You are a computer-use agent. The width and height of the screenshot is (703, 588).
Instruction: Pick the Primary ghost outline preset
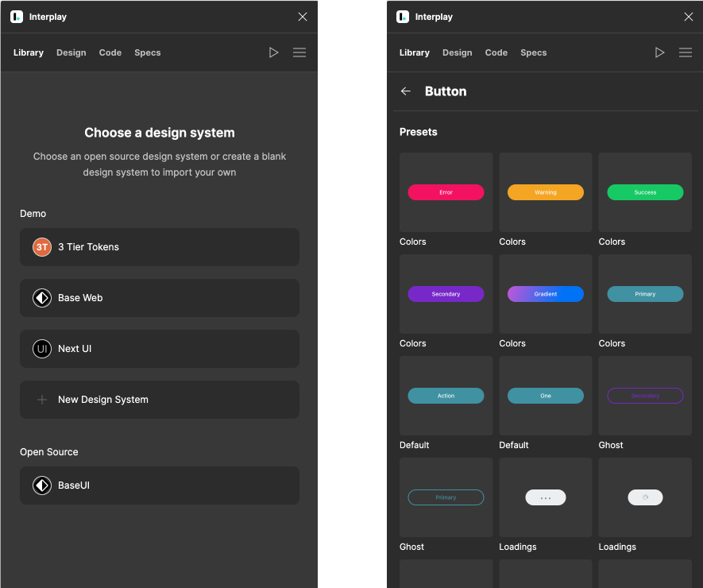[x=446, y=497]
